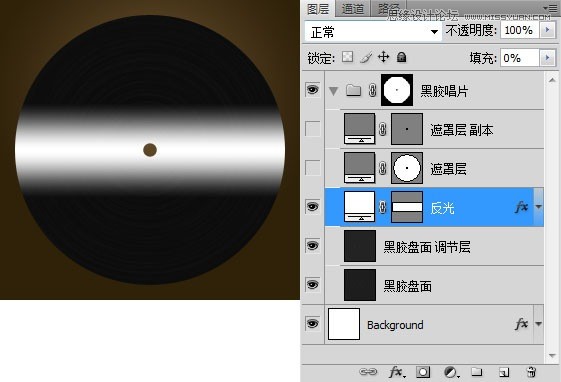Select the layer named 黑胶盘面
This screenshot has width=561, height=382.
click(x=408, y=285)
